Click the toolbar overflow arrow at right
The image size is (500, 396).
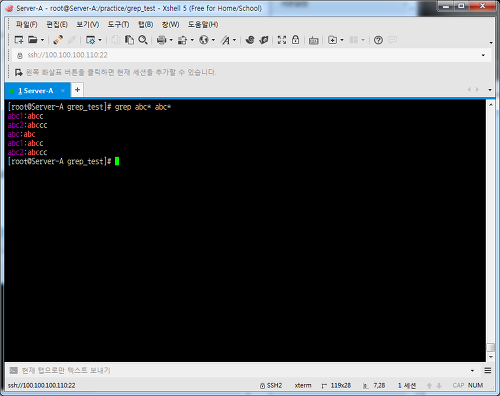(491, 43)
